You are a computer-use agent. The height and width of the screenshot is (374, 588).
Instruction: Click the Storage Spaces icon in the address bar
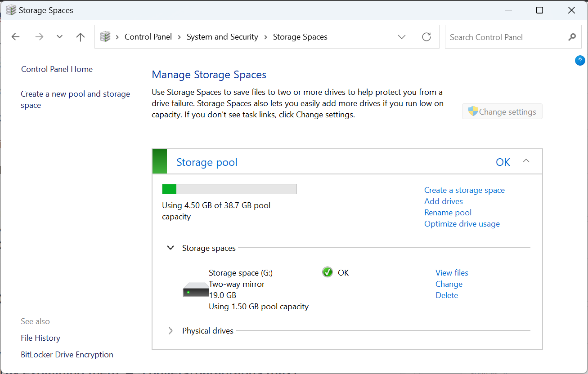pos(105,36)
